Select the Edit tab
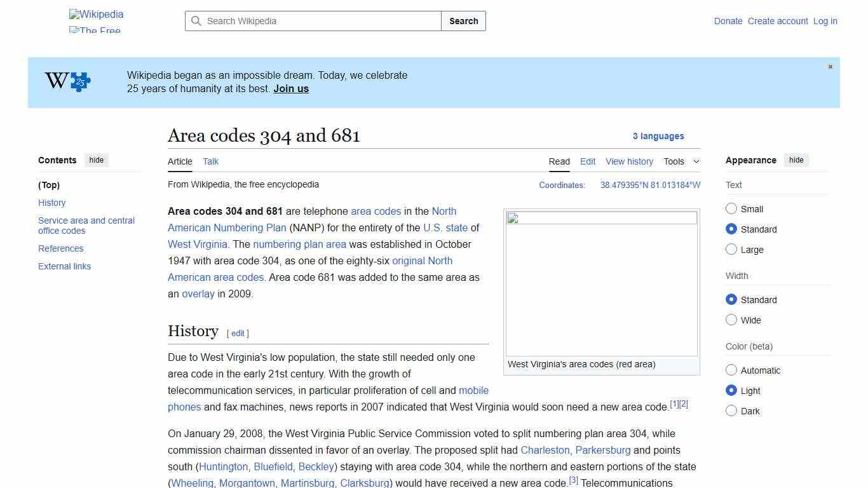868x488 pixels. pyautogui.click(x=587, y=161)
